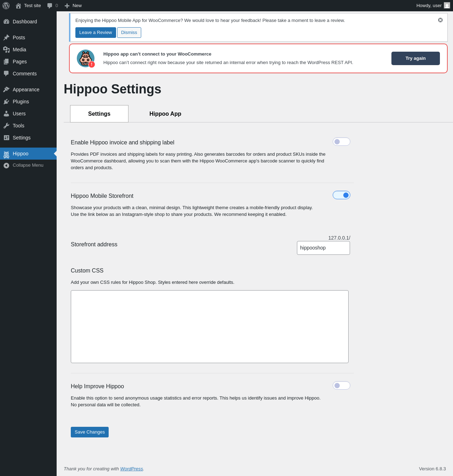
Task: Open Comments in the sidebar menu
Action: [x=28, y=74]
